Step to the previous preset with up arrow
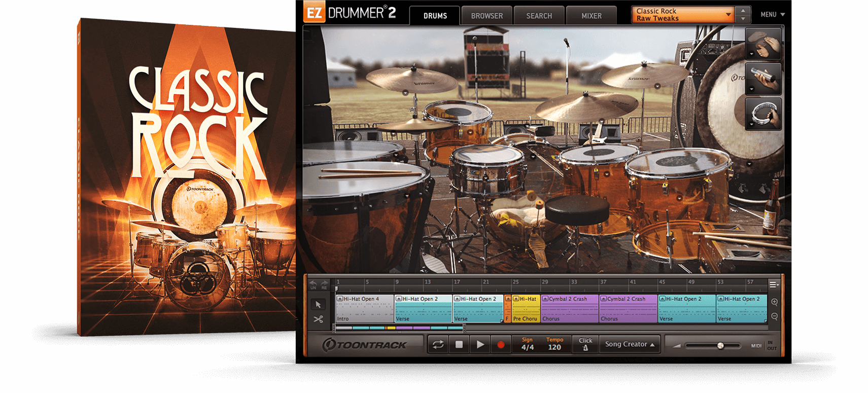868x393 pixels. point(743,10)
